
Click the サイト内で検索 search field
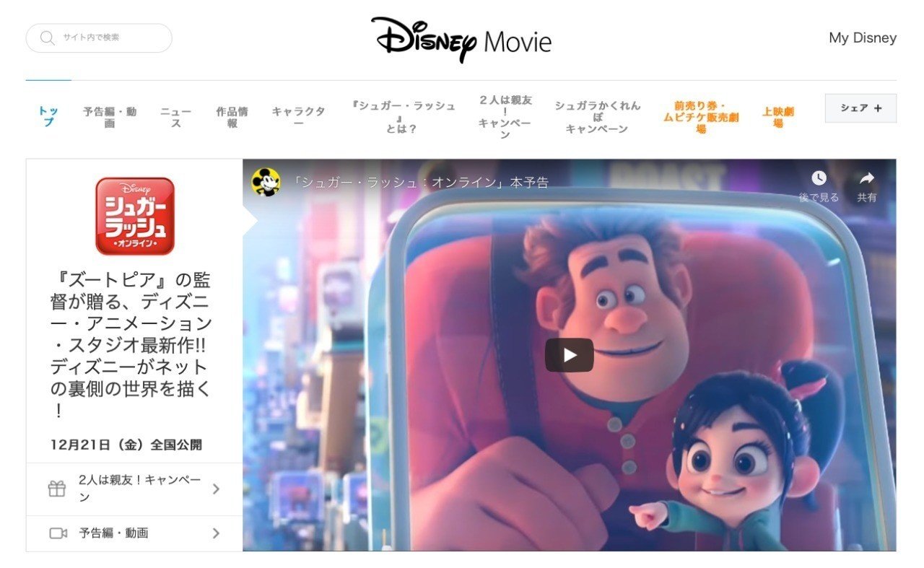(99, 38)
